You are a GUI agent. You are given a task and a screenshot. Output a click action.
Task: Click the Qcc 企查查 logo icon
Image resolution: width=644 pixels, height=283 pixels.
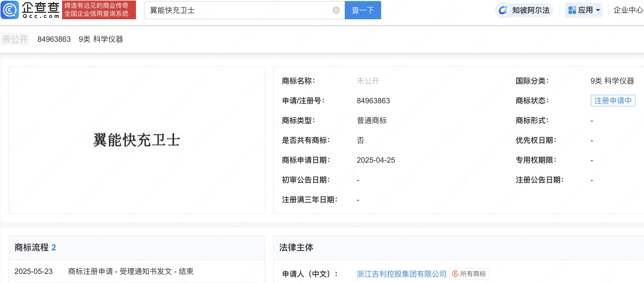coord(10,10)
